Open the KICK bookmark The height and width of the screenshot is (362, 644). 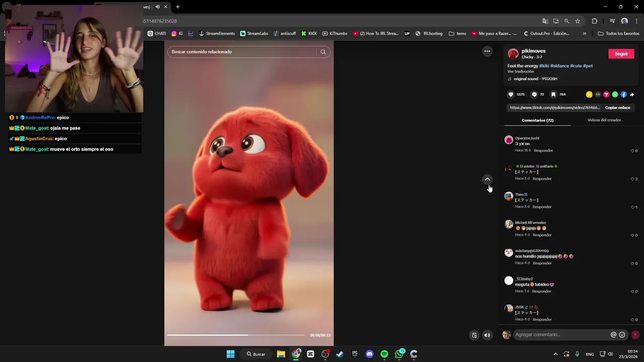pos(309,34)
